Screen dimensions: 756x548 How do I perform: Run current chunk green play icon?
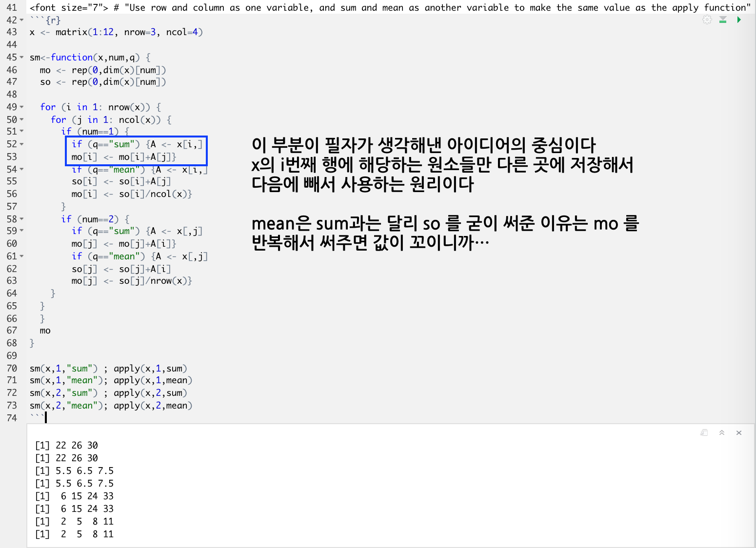pyautogui.click(x=739, y=20)
